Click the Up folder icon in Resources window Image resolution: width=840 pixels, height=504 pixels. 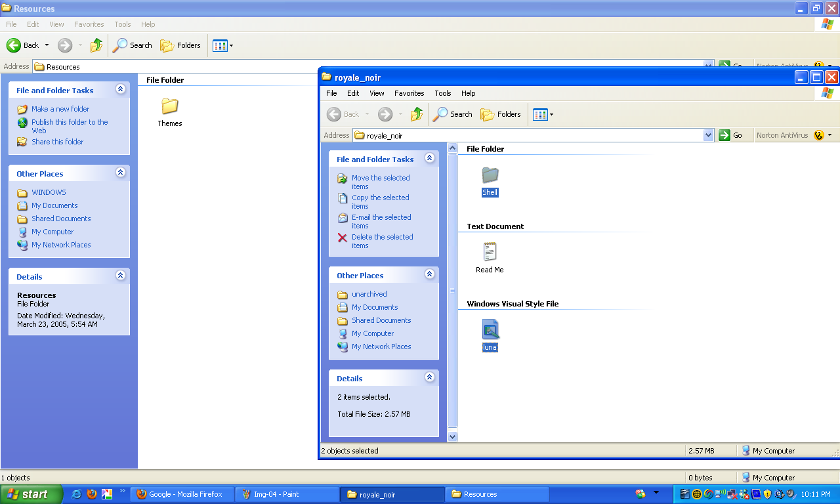pyautogui.click(x=96, y=45)
